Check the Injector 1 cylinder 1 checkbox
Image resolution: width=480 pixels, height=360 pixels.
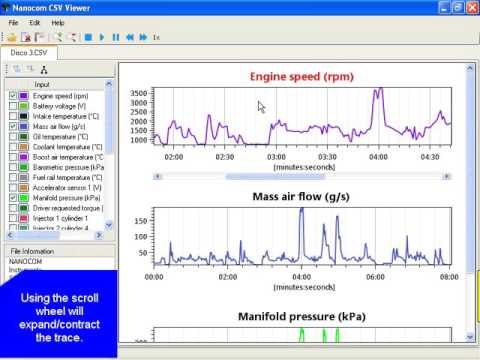coord(13,218)
